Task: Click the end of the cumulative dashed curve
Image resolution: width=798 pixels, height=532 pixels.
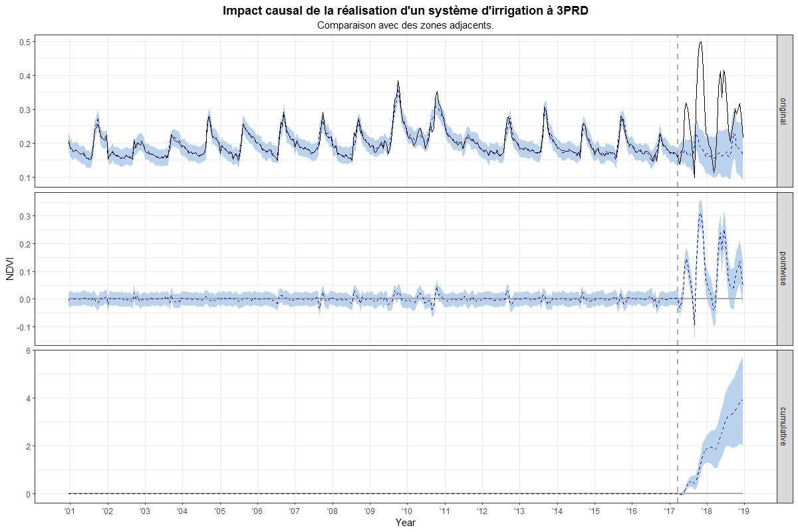Action: [x=742, y=400]
